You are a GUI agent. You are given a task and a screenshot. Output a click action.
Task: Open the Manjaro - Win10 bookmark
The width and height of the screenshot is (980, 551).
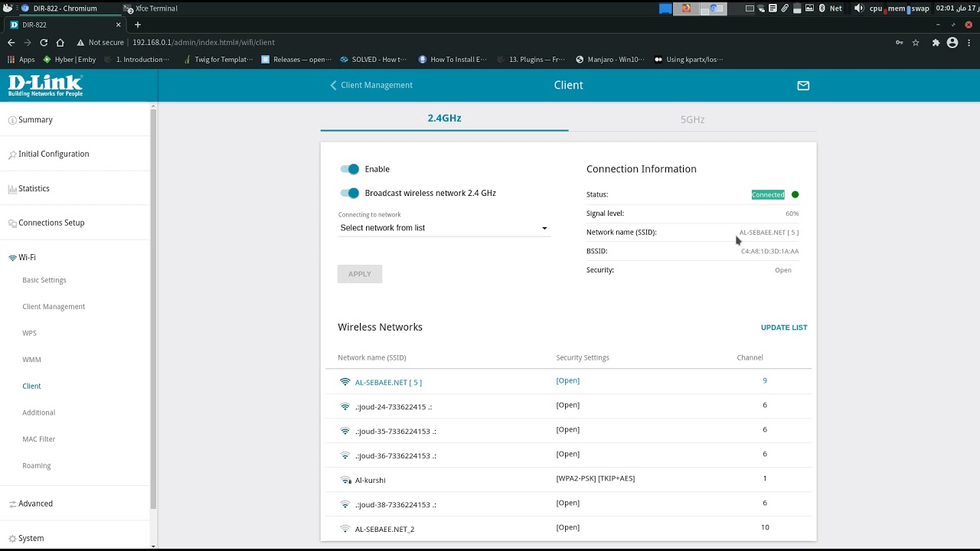point(610,60)
